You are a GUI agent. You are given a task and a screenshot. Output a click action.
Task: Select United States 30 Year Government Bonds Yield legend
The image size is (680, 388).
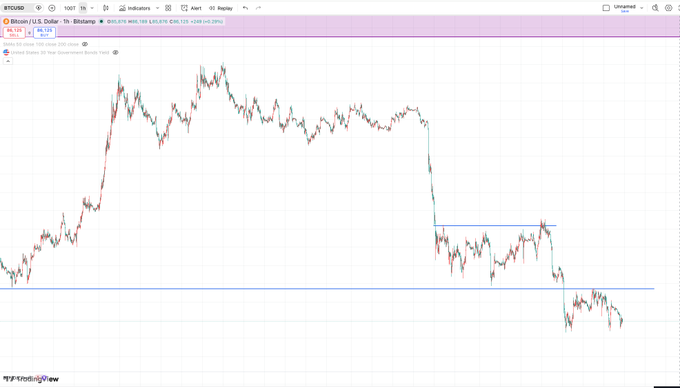60,52
